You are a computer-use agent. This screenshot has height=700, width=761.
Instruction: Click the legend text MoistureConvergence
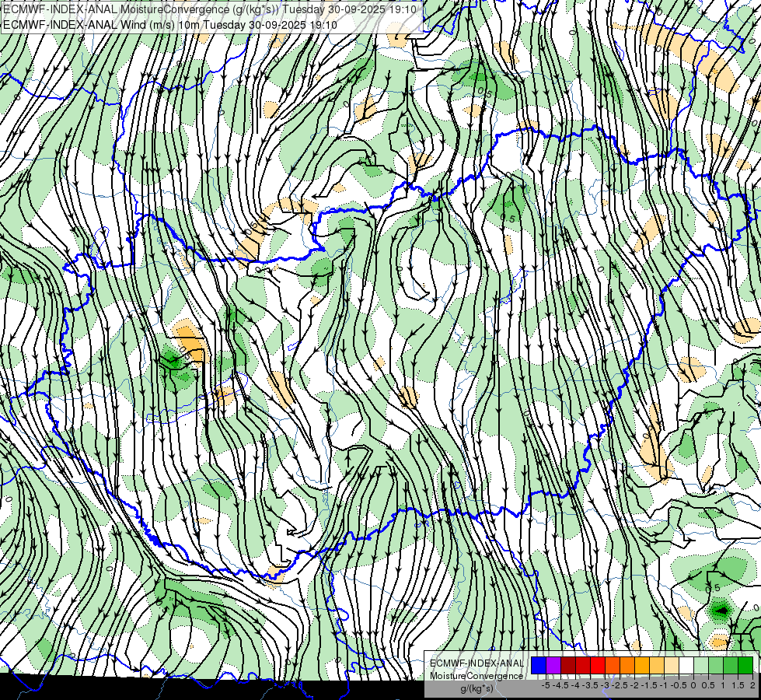(x=476, y=676)
